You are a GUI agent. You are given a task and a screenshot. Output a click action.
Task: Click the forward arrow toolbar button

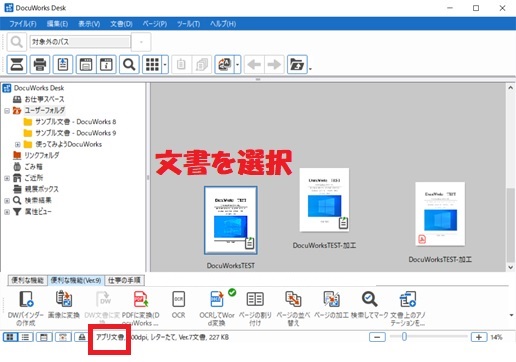(x=274, y=64)
